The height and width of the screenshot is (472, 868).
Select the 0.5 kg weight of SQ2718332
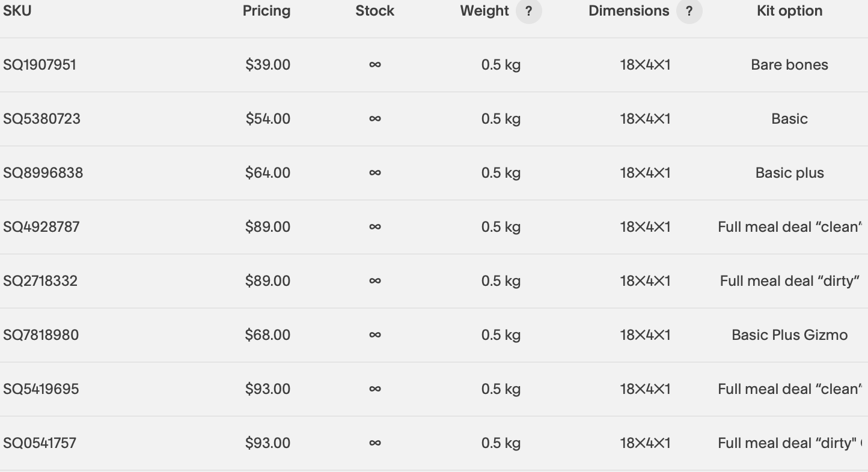click(501, 281)
